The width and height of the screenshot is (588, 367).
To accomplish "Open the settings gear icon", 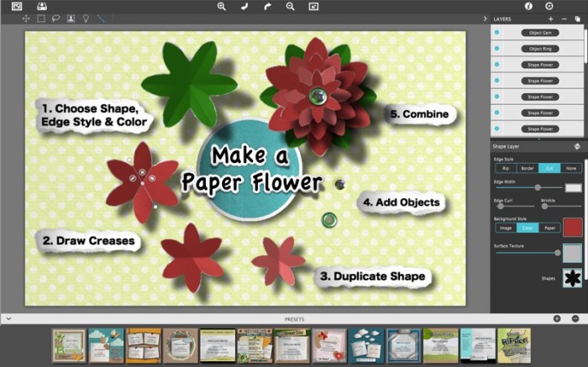I will [x=549, y=6].
